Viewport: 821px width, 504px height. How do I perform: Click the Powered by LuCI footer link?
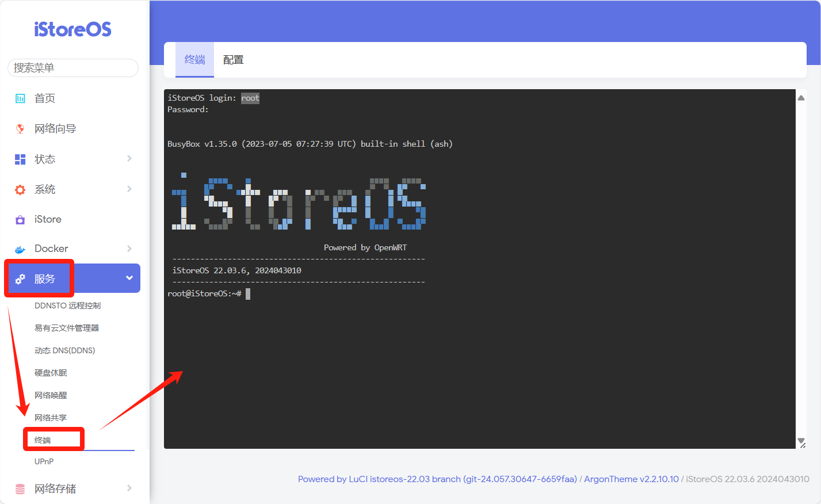click(437, 479)
